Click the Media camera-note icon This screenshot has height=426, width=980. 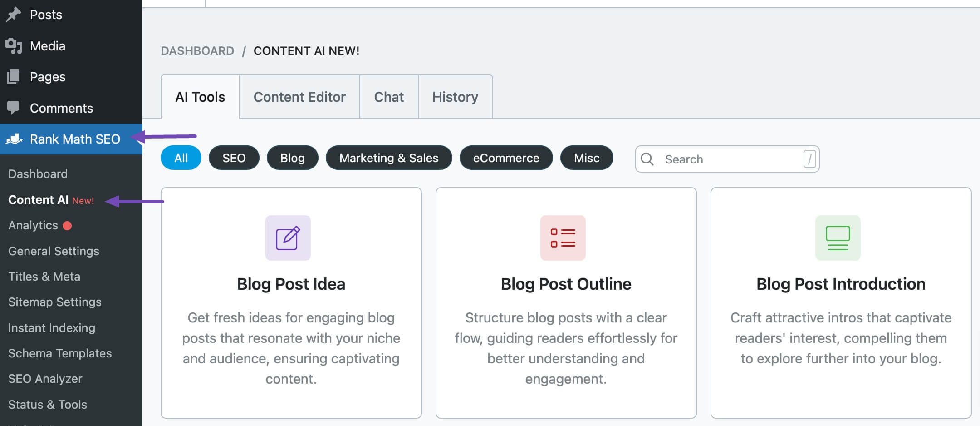click(x=14, y=46)
